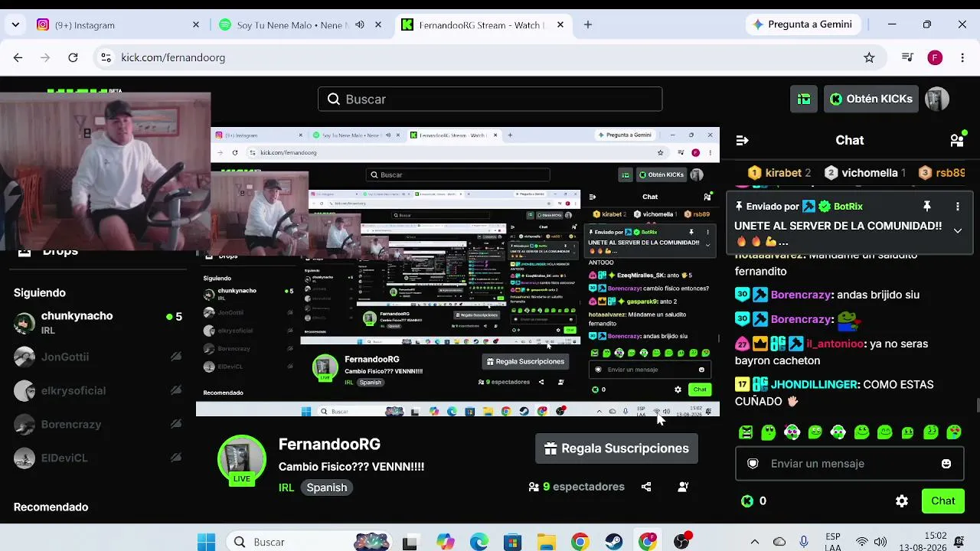Open Windows Start menu
The image size is (980, 551).
click(206, 542)
